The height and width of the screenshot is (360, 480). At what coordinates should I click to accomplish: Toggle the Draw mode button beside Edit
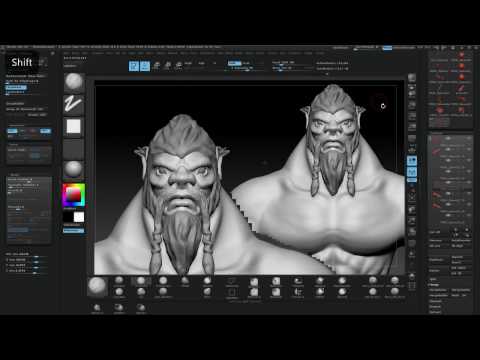(x=145, y=66)
